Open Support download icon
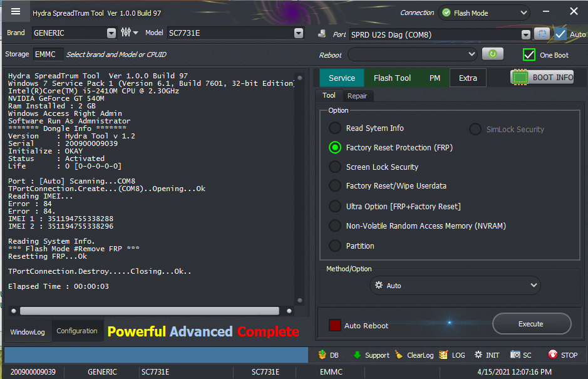Screen dimensions: 588x379 (x=357, y=355)
